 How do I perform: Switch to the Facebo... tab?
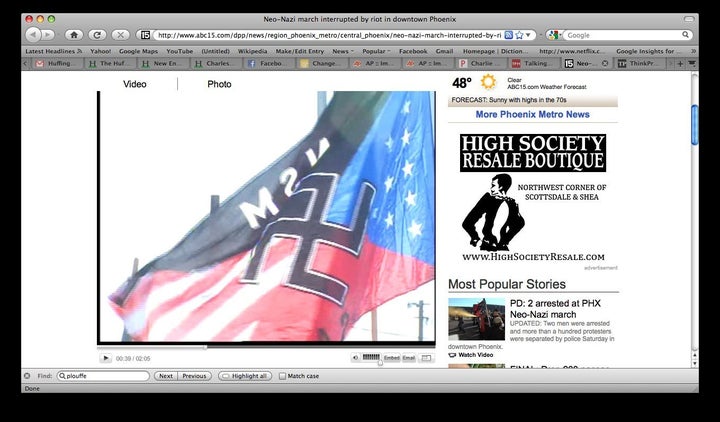270,64
